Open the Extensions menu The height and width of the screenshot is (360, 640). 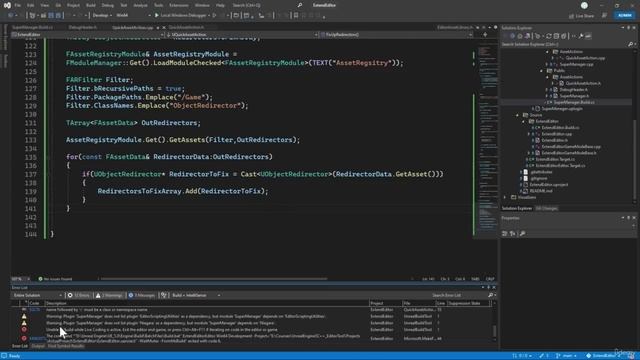tap(179, 5)
